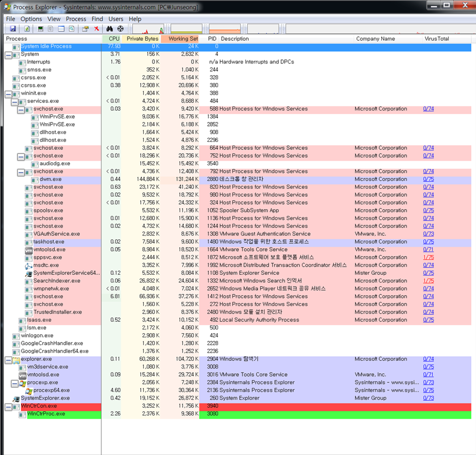The width and height of the screenshot is (476, 455).
Task: Open the Process menu
Action: 76,19
